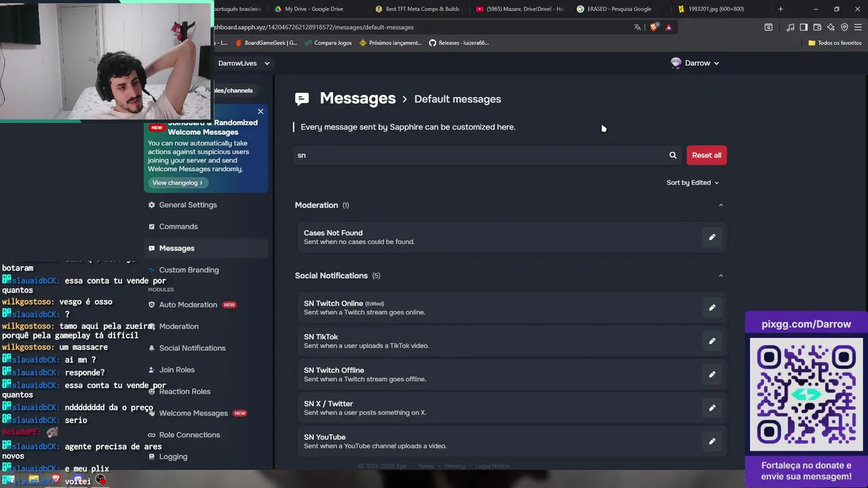Viewport: 868px width, 488px height.
Task: Open Role Connections module
Action: click(x=206, y=435)
